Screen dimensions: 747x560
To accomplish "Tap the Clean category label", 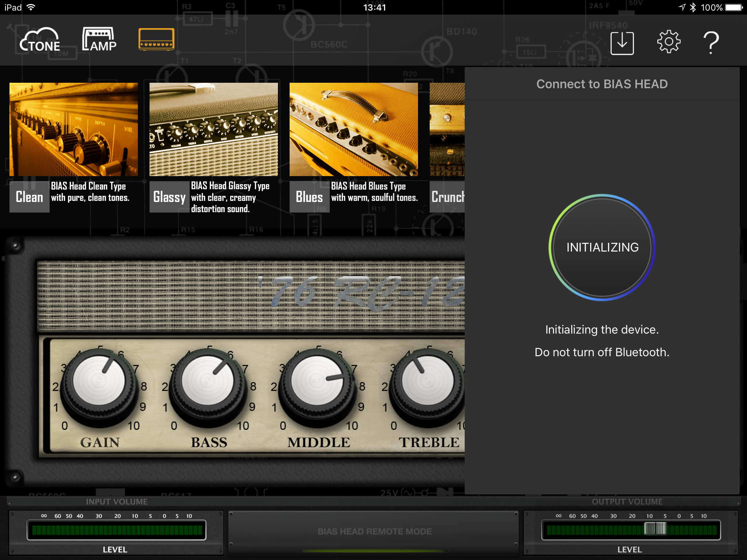I will [x=30, y=197].
